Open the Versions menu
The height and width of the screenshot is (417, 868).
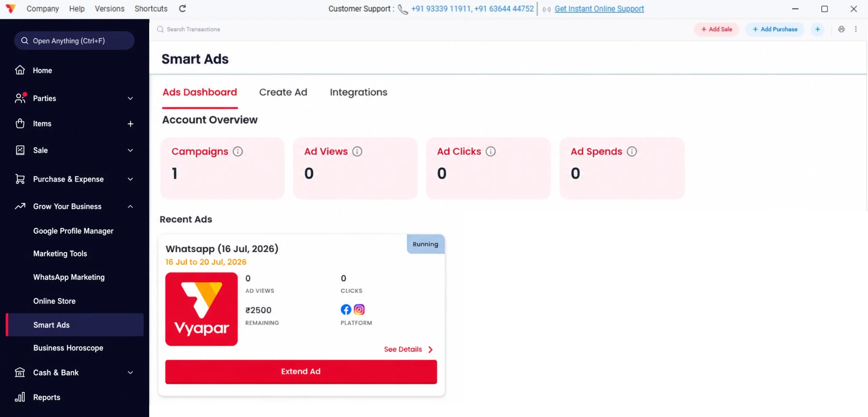pos(110,8)
